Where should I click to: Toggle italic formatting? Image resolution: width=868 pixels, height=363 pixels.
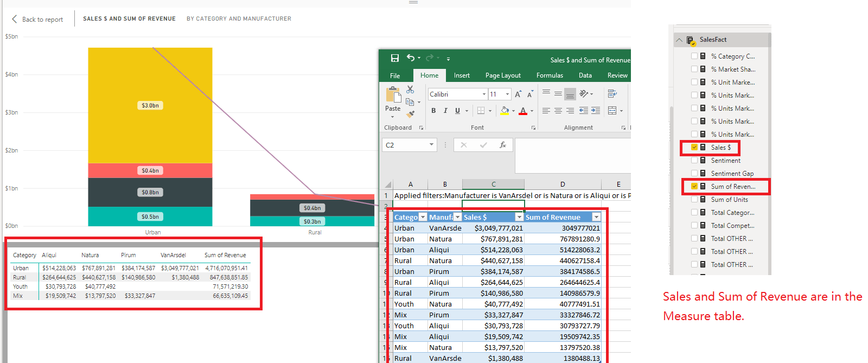click(445, 111)
